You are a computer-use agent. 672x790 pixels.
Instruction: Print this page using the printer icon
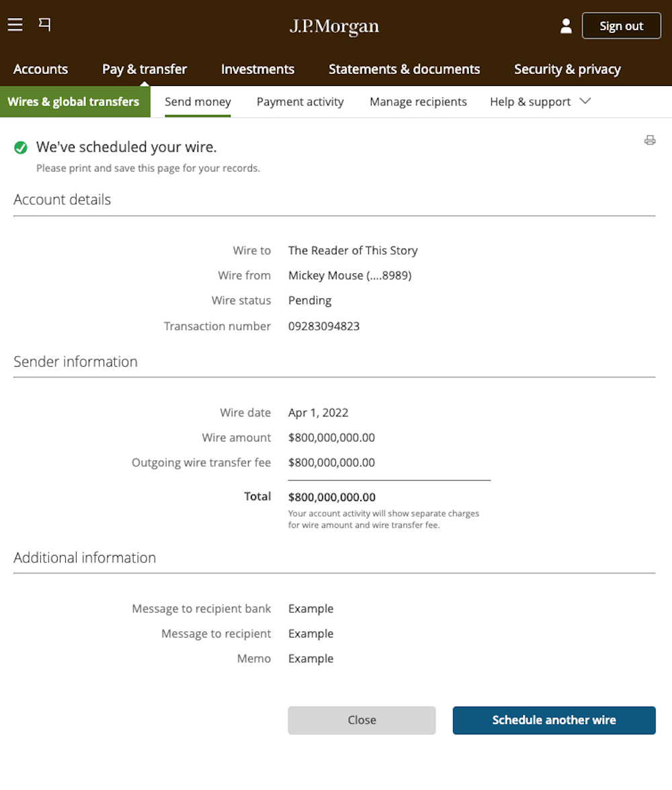point(649,140)
